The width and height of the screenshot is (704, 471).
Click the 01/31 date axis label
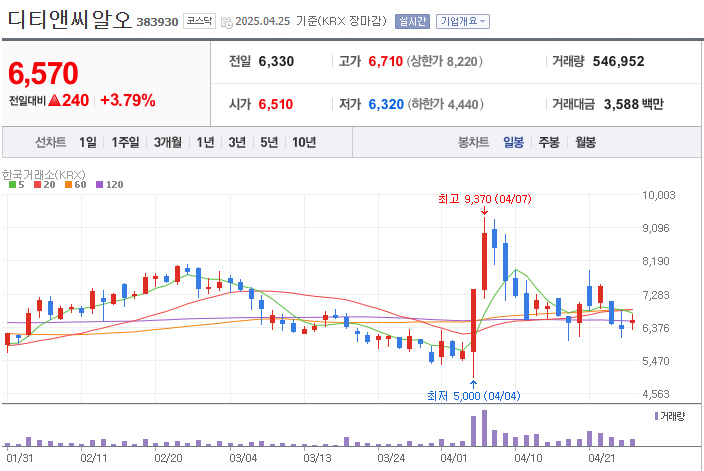20,458
